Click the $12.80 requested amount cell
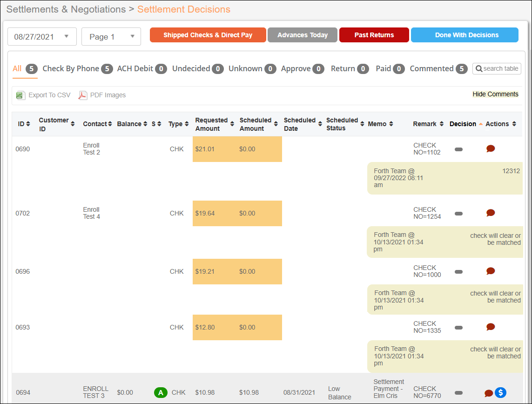This screenshot has width=532, height=404. (205, 327)
